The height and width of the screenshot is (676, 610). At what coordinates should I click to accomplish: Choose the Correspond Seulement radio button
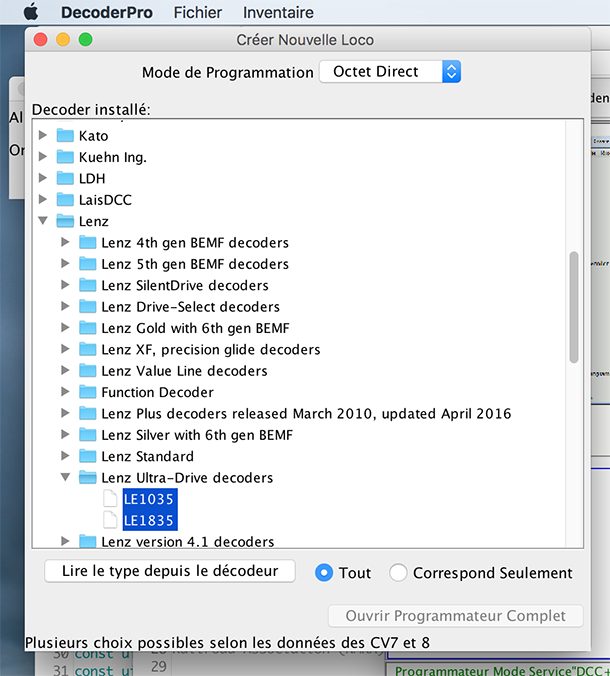pyautogui.click(x=397, y=573)
